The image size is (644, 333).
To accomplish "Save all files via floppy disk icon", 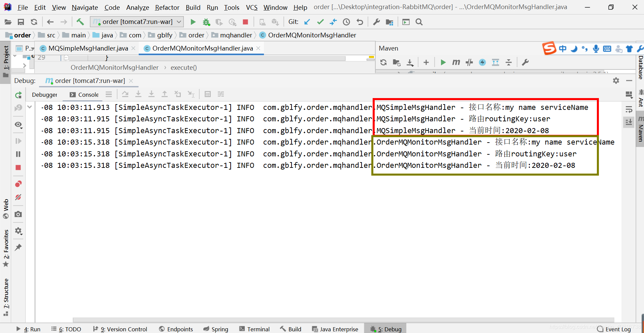I will (x=21, y=22).
